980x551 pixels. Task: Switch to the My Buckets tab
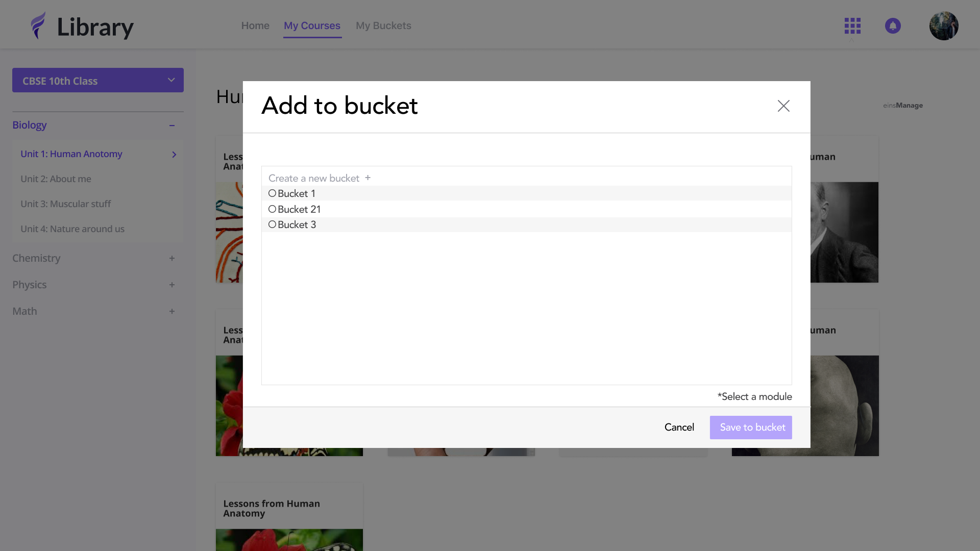click(x=383, y=26)
